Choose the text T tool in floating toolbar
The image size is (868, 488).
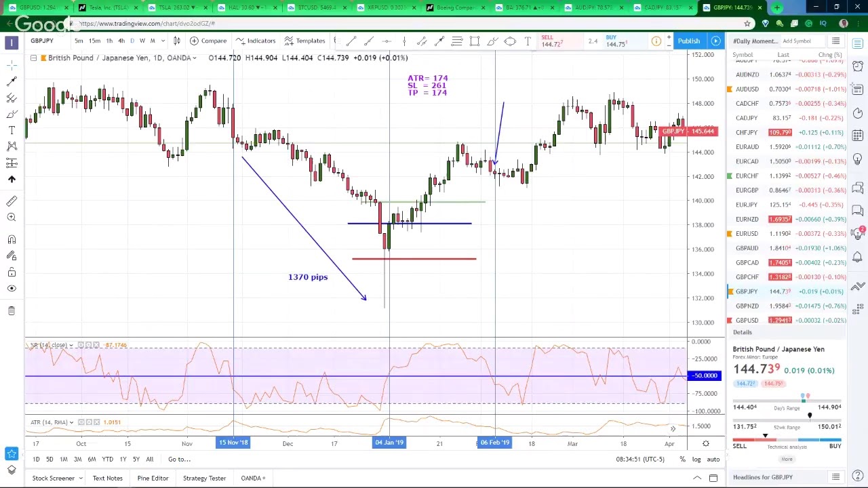click(528, 41)
